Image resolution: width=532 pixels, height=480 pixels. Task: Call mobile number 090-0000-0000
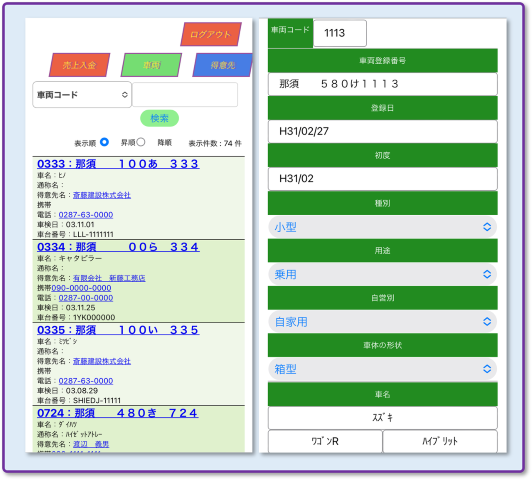pos(81,288)
